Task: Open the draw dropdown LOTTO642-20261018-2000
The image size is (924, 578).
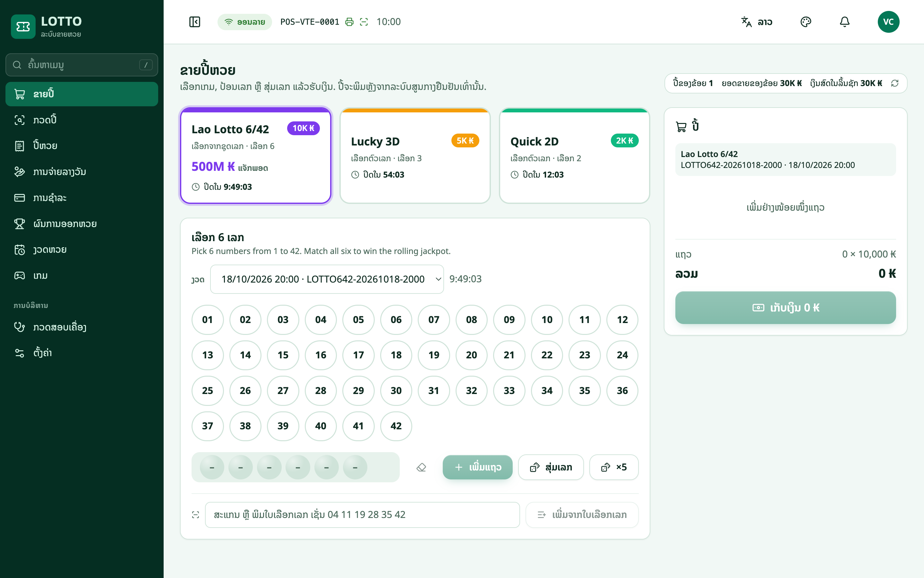Action: click(327, 279)
